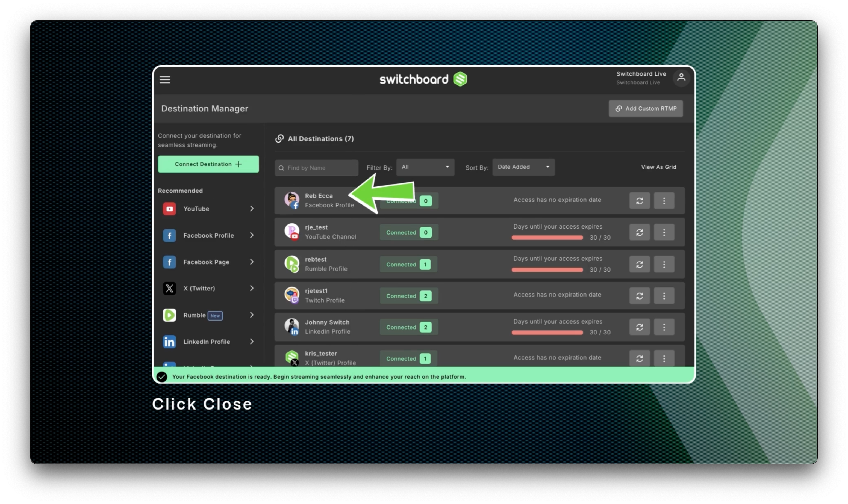Click Johnny Switch access expiry progress bar
848x504 pixels.
[547, 333]
